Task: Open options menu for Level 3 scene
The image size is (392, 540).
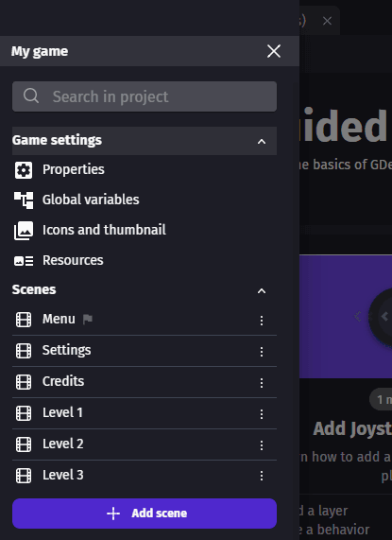Action: click(262, 476)
